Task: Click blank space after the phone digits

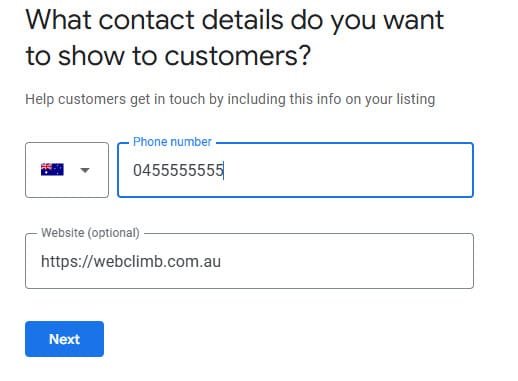Action: pyautogui.click(x=347, y=170)
